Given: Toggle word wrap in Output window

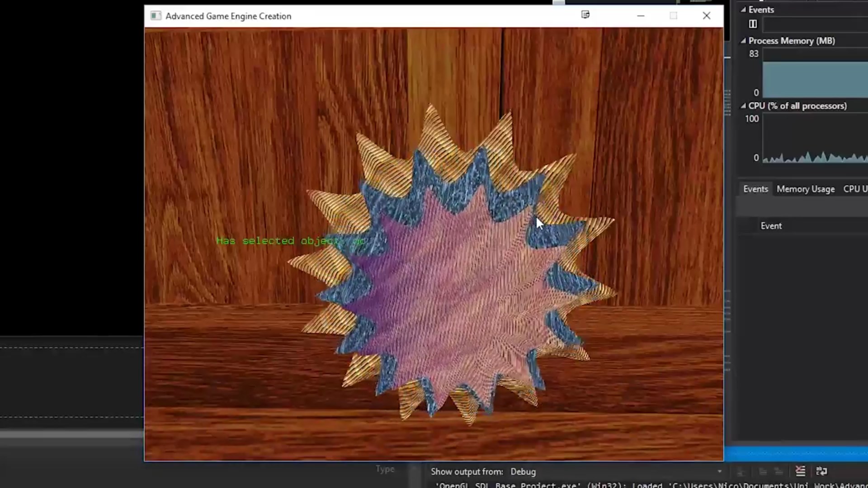Looking at the screenshot, I should 821,471.
